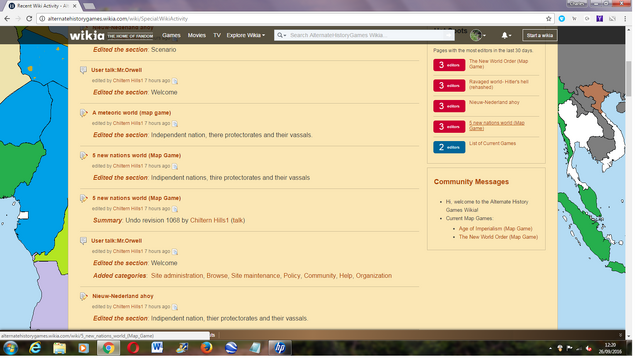Image resolution: width=640 pixels, height=362 pixels.
Task: Click in the AlternateHistoryGames Wikia search field
Action: tap(366, 36)
